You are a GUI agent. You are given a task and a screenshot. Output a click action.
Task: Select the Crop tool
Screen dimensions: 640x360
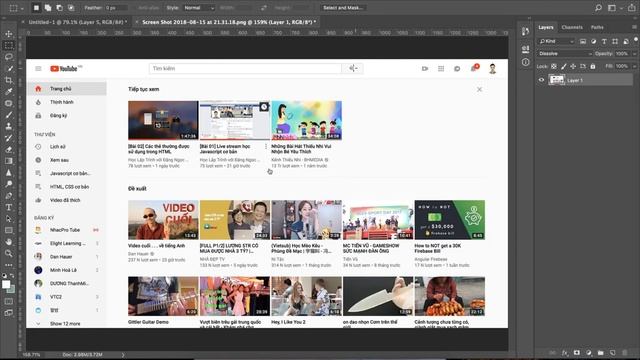(x=9, y=80)
